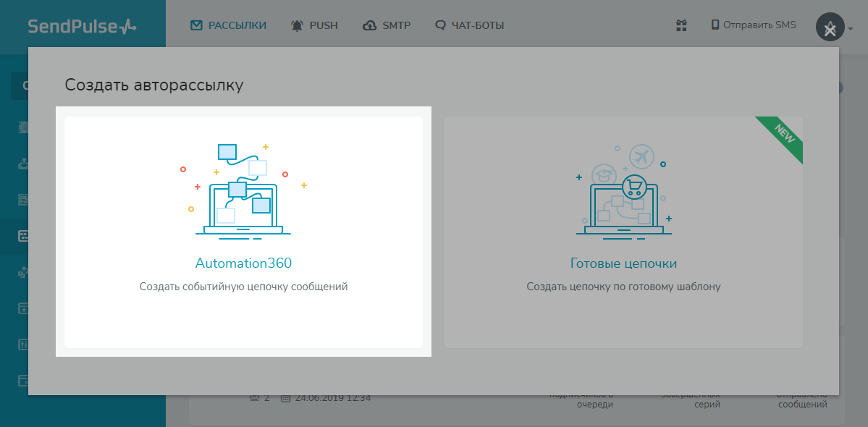The height and width of the screenshot is (427, 868).
Task: Open the Automation360 title link
Action: coord(243,263)
